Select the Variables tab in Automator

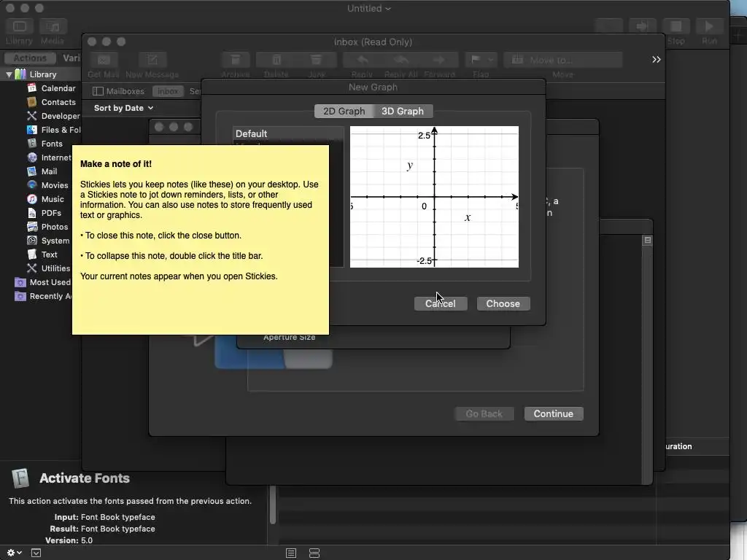tap(71, 58)
